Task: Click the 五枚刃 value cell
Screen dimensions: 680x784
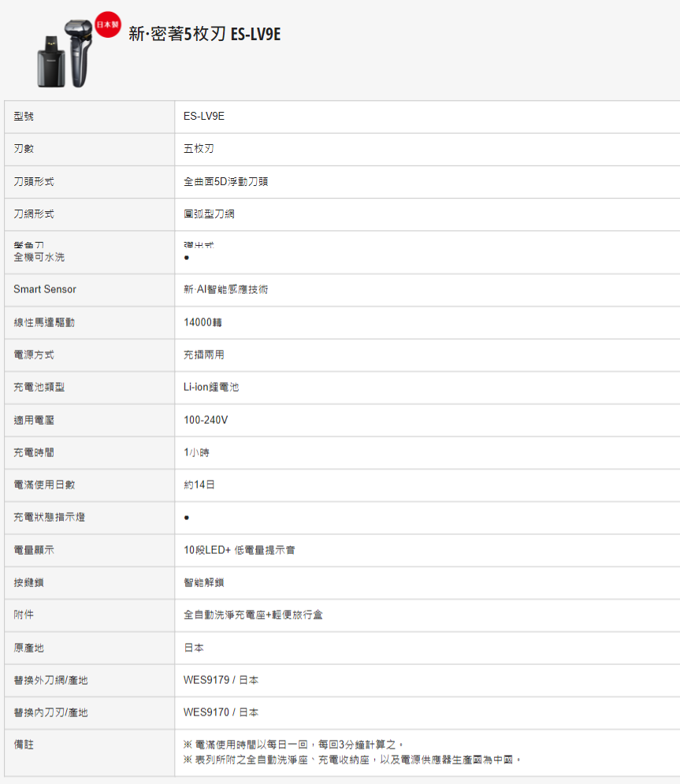Action: pyautogui.click(x=199, y=149)
